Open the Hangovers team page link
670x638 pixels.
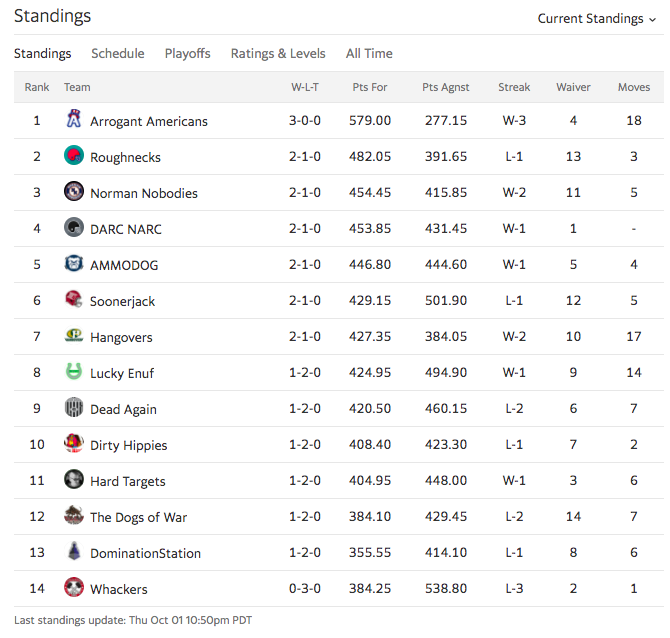pos(121,337)
